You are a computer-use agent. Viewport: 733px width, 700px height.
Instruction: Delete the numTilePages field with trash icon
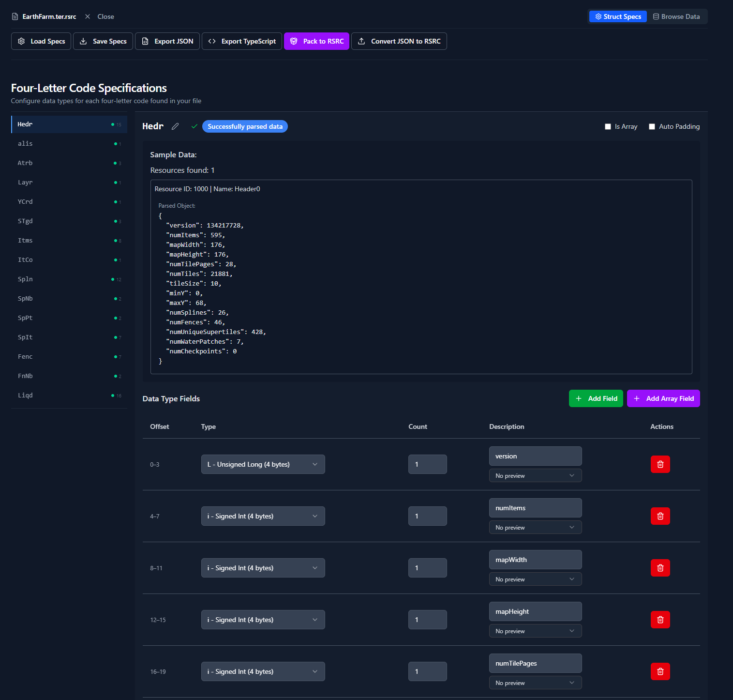pyautogui.click(x=660, y=671)
